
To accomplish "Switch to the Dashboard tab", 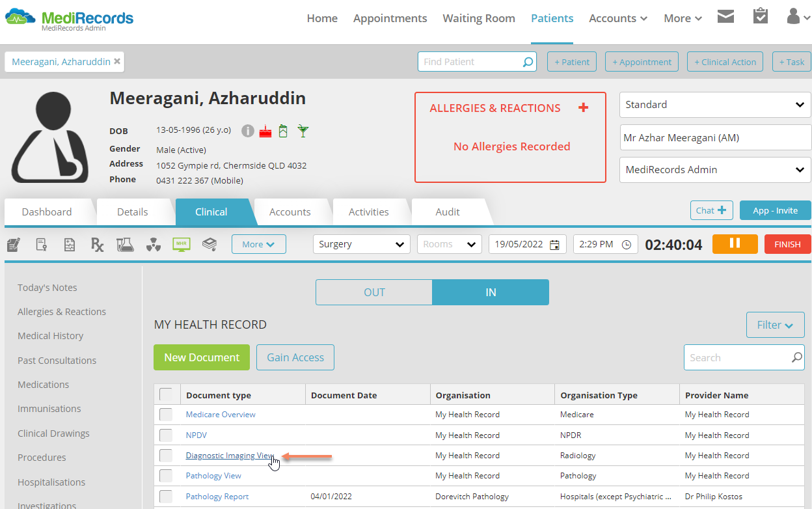I will click(47, 212).
